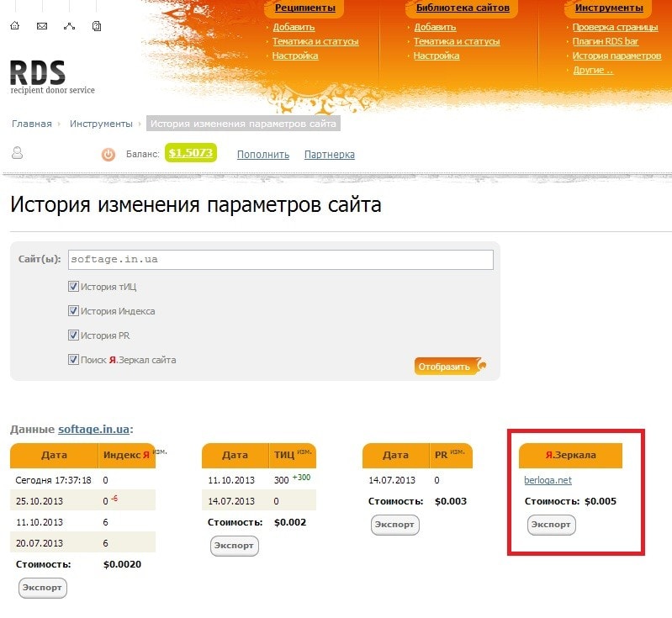Click the sitemap network icon
This screenshot has height=618, width=672.
[x=70, y=26]
